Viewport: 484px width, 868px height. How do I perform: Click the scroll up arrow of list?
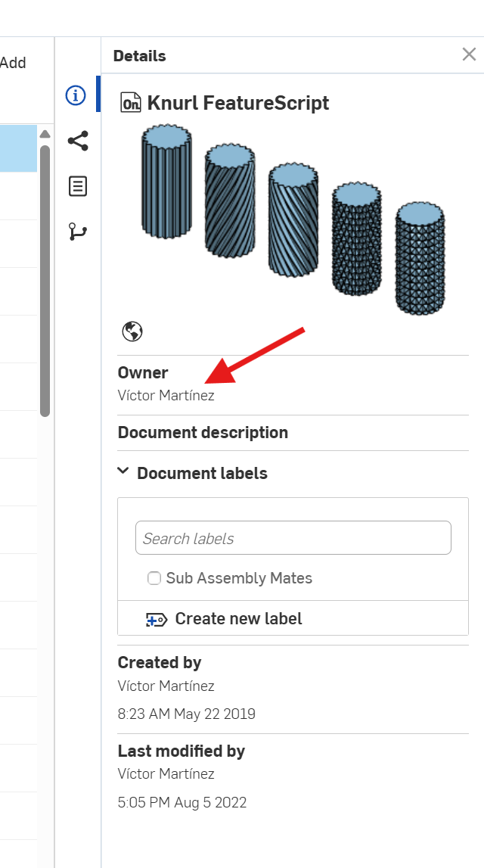(x=45, y=134)
